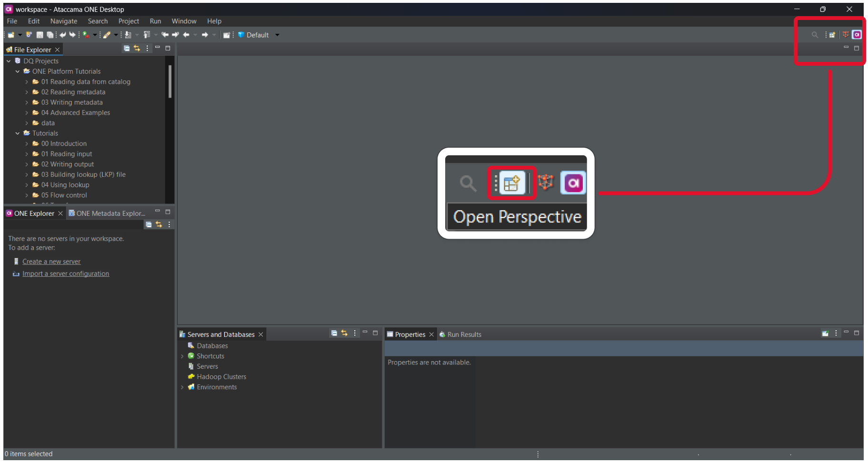Minimize the Properties view panel
This screenshot has width=868, height=464.
(x=847, y=333)
